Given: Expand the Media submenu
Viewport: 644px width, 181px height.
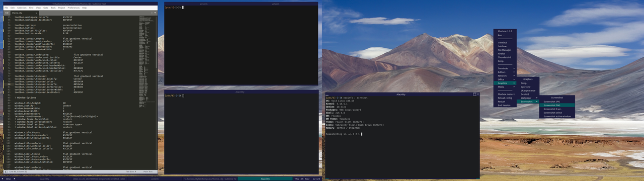Looking at the screenshot, I should point(506,86).
